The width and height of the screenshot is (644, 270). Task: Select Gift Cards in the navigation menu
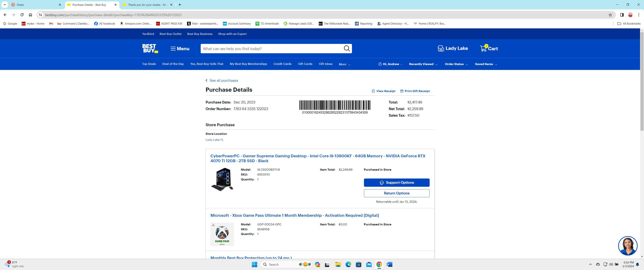click(x=305, y=64)
